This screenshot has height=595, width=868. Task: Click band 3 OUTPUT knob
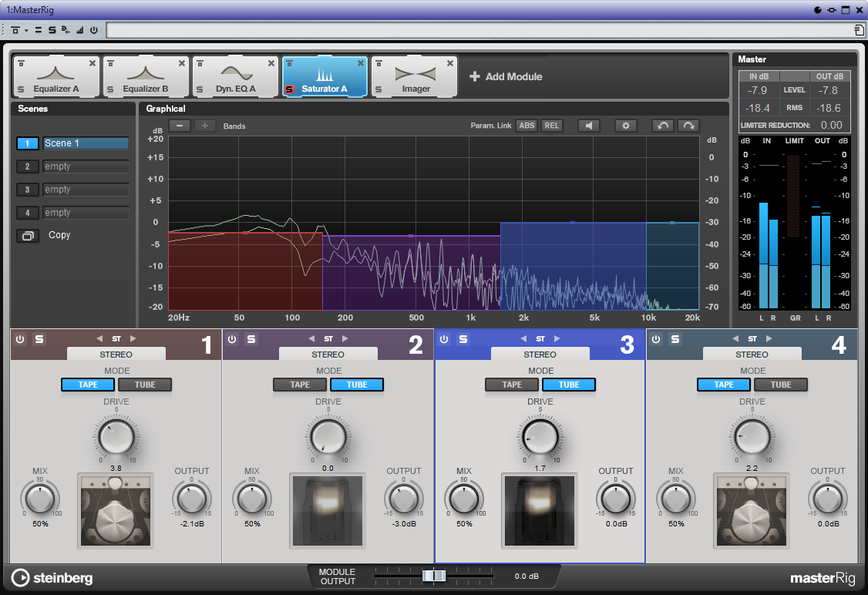coord(616,499)
